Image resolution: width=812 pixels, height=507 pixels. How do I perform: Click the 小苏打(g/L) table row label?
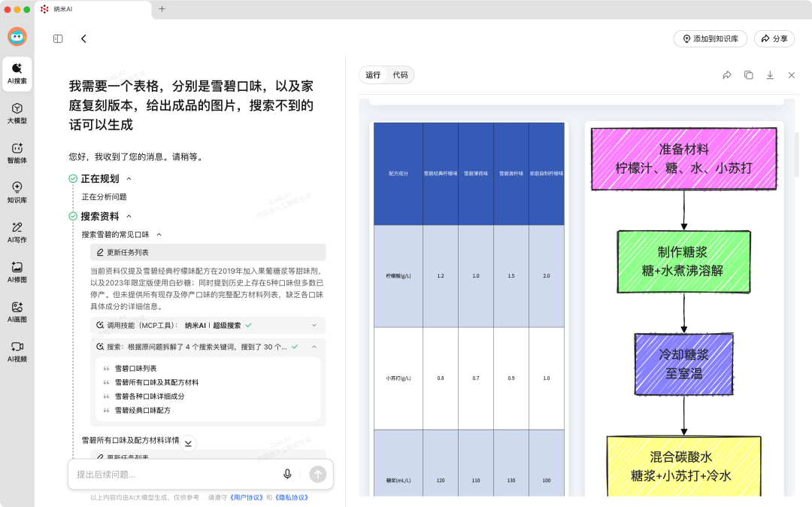(398, 378)
